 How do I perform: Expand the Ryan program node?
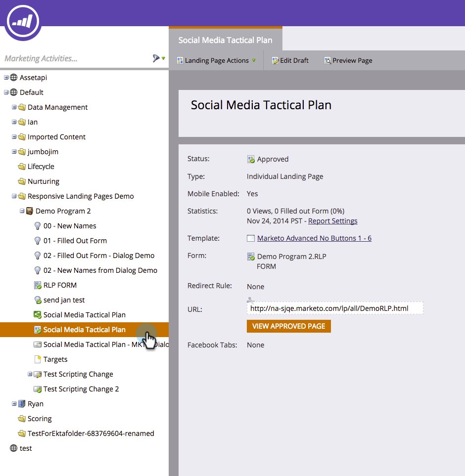point(14,404)
